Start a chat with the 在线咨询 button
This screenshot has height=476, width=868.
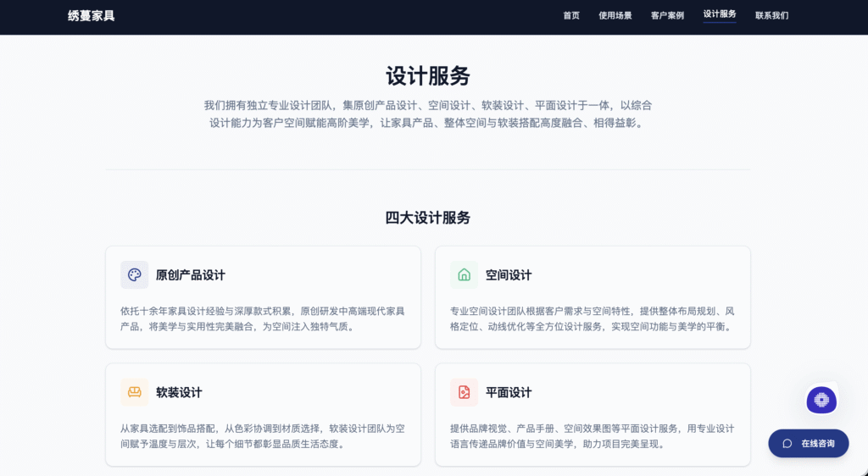click(x=809, y=443)
